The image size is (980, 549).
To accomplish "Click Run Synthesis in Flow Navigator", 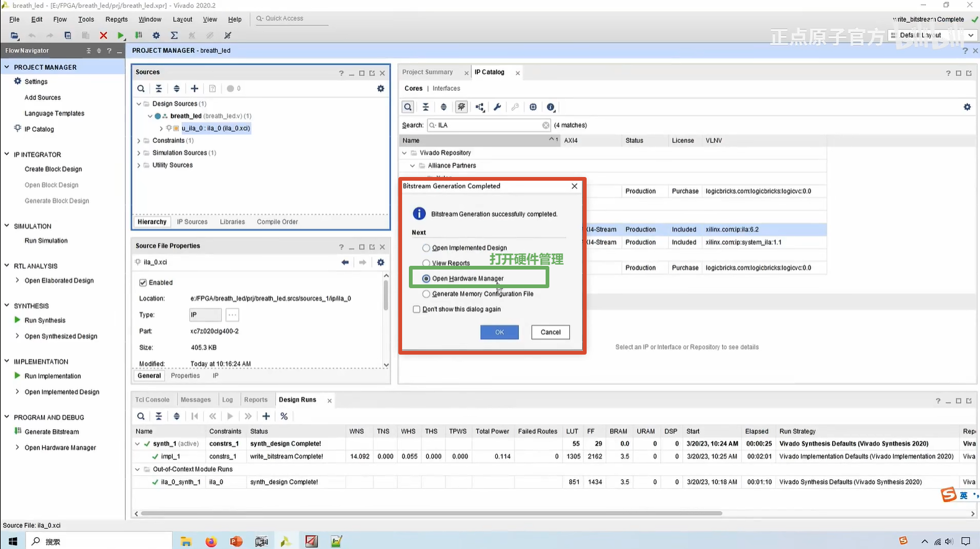I will (45, 320).
